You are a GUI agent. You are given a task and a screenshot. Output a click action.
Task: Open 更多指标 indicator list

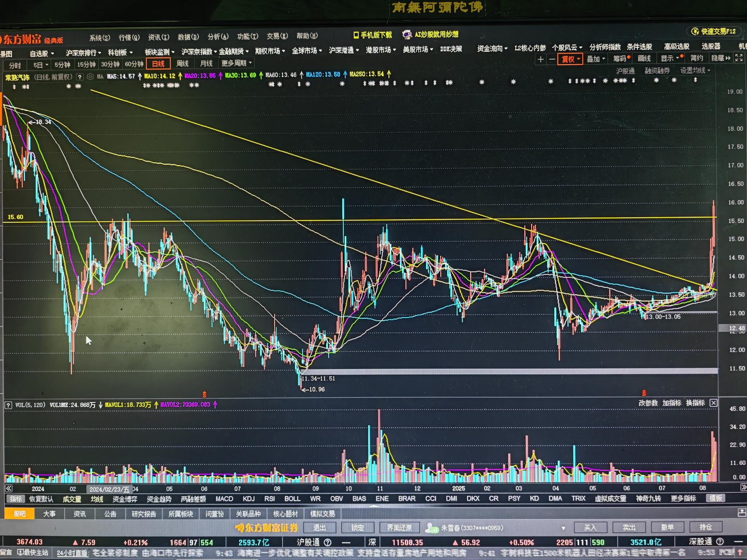tap(684, 498)
